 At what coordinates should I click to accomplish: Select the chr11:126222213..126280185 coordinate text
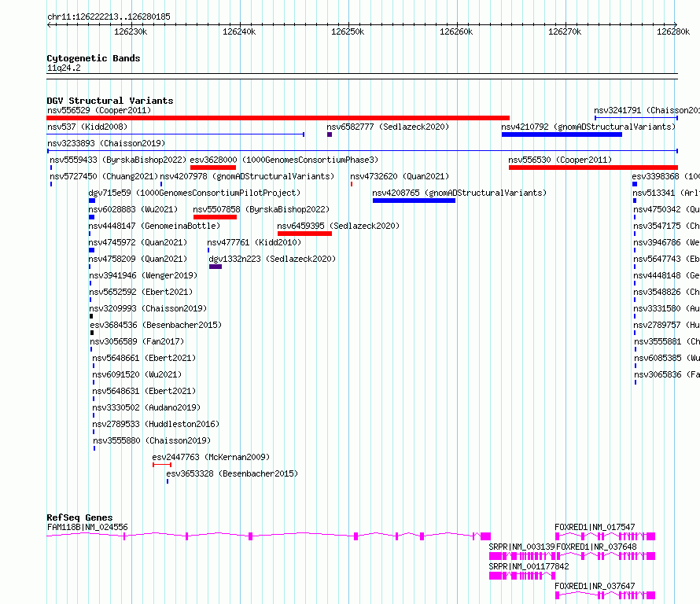(x=109, y=17)
